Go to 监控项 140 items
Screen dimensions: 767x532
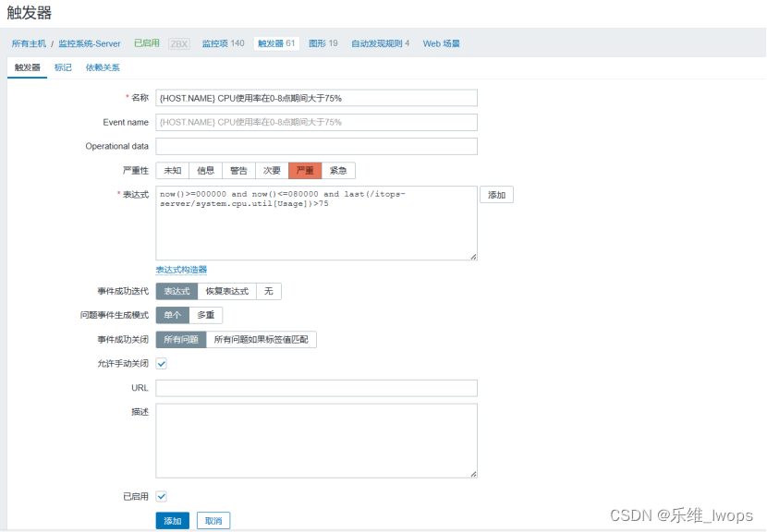[223, 43]
